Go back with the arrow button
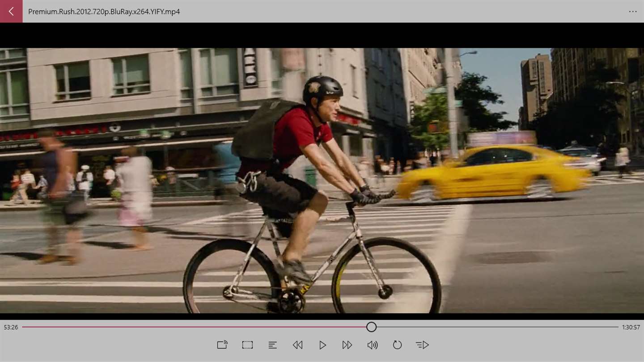Screen dimensions: 644x362 click(11, 11)
